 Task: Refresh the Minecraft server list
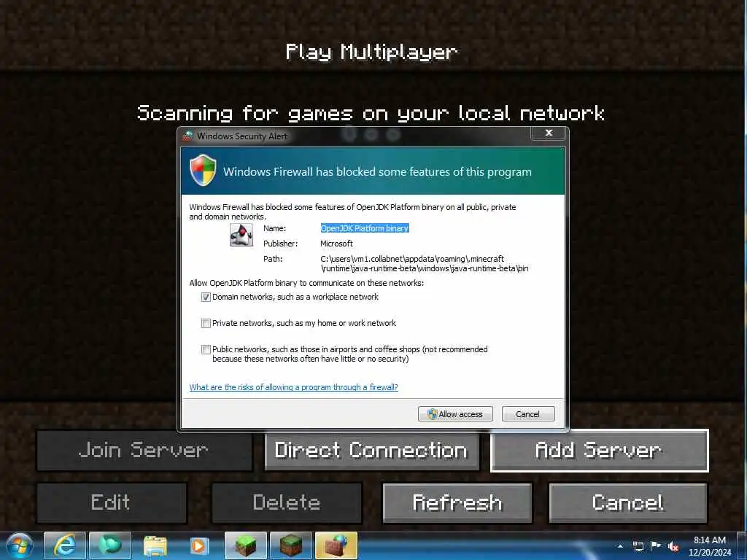tap(457, 503)
